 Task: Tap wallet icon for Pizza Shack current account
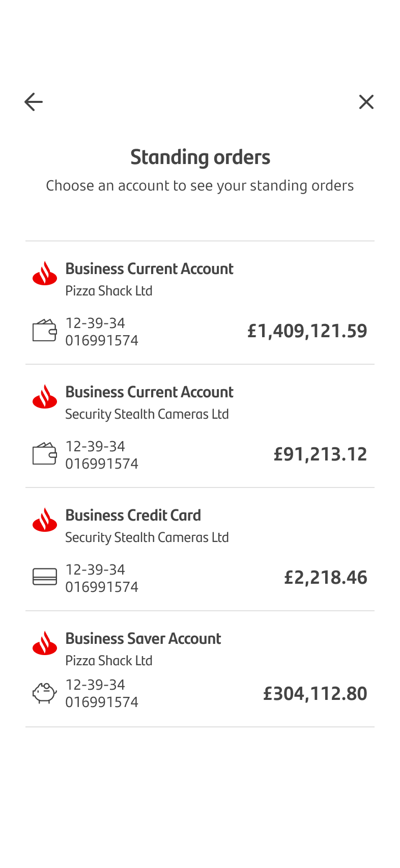pos(45,331)
